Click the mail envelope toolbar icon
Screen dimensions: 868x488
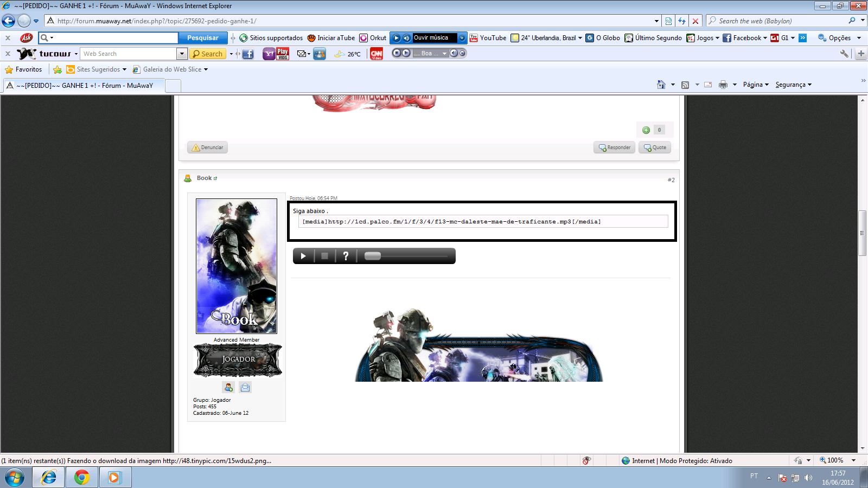(x=302, y=54)
